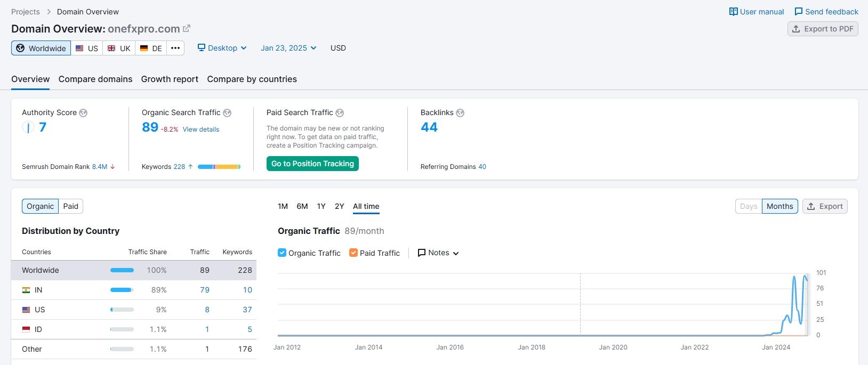Click Go to Position Tracking button

pyautogui.click(x=312, y=164)
